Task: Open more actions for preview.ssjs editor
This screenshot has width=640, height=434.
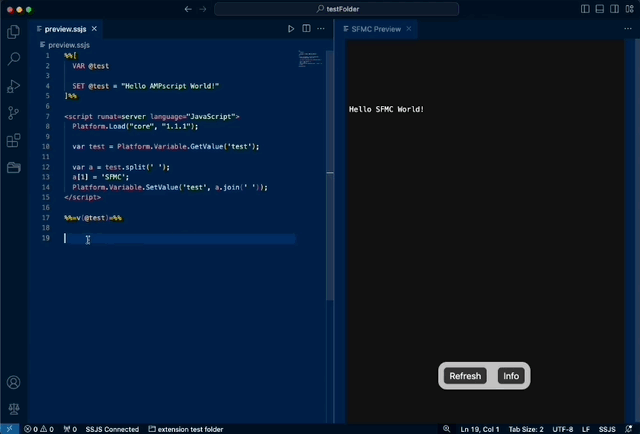Action: tap(321, 29)
